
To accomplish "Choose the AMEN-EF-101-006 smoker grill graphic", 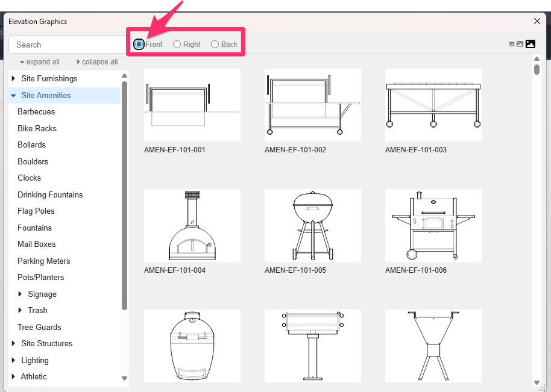I will (x=433, y=225).
